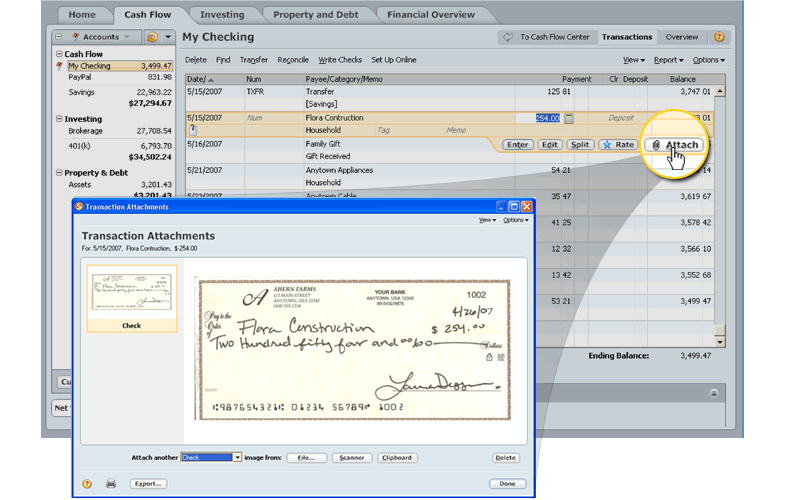Open the Financial Overview tab
Image resolution: width=800 pixels, height=500 pixels.
click(x=431, y=15)
